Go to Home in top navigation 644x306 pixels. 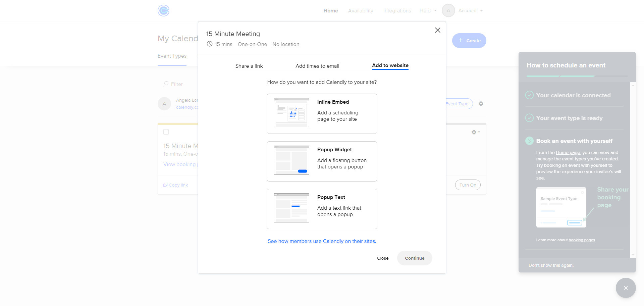click(x=331, y=11)
